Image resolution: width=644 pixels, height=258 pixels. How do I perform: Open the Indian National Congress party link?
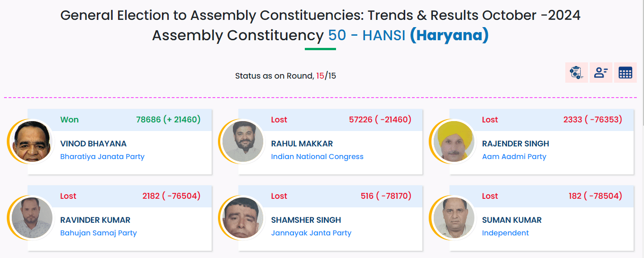pyautogui.click(x=317, y=157)
